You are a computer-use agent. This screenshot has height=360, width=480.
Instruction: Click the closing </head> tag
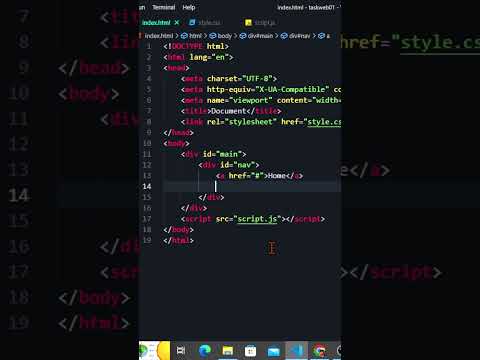[179, 133]
